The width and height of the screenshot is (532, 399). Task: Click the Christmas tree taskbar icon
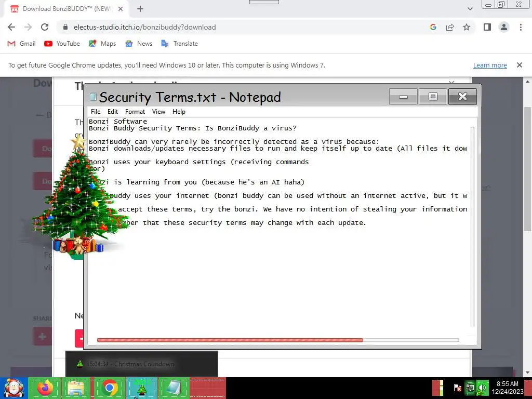point(141,388)
